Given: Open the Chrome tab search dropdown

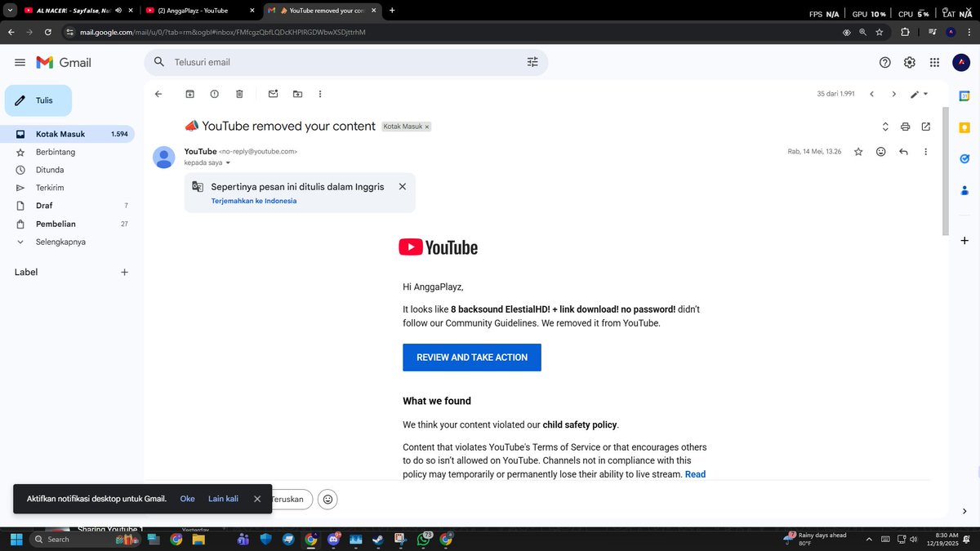Looking at the screenshot, I should pos(9,11).
